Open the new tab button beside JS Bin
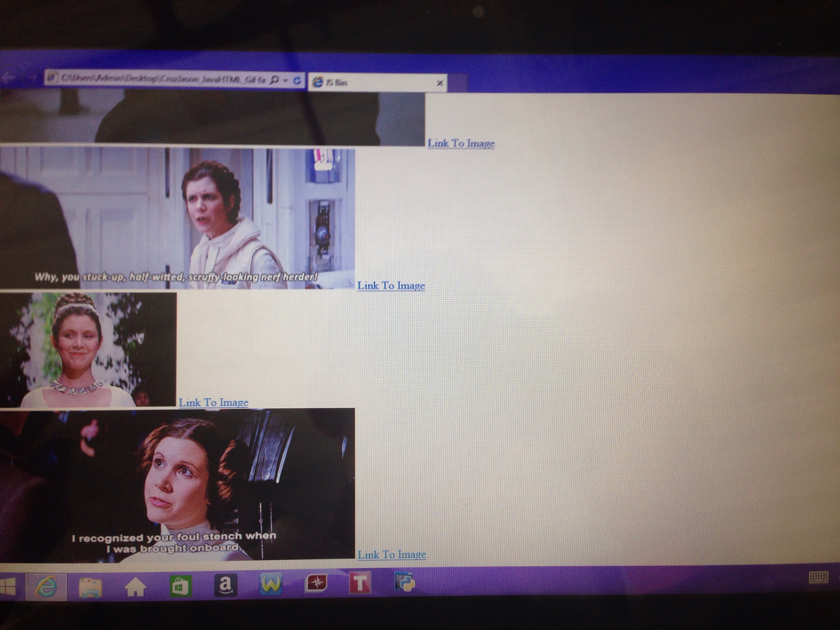The image size is (840, 630). [x=458, y=83]
